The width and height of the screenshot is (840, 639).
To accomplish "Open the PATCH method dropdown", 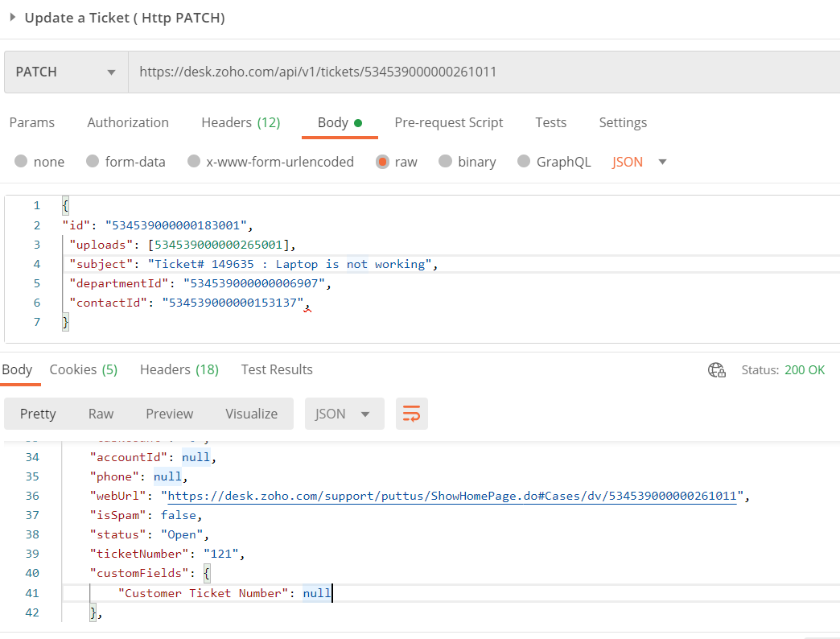I will pyautogui.click(x=66, y=72).
